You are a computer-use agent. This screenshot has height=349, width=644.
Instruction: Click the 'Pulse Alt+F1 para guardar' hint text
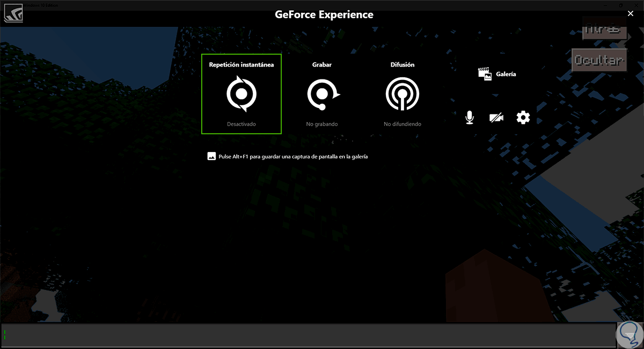coord(293,157)
